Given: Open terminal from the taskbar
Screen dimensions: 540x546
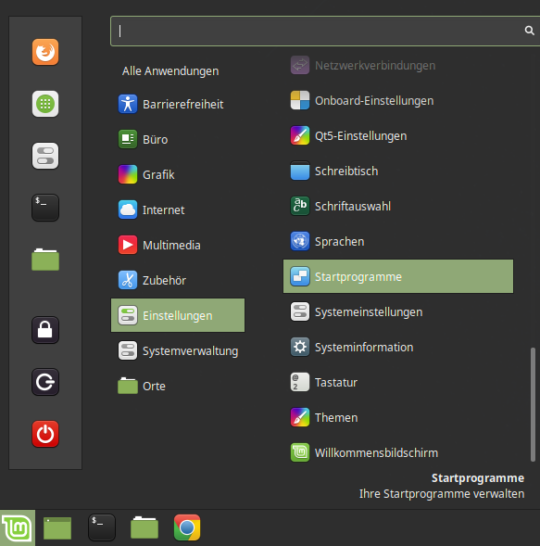Looking at the screenshot, I should 101,528.
